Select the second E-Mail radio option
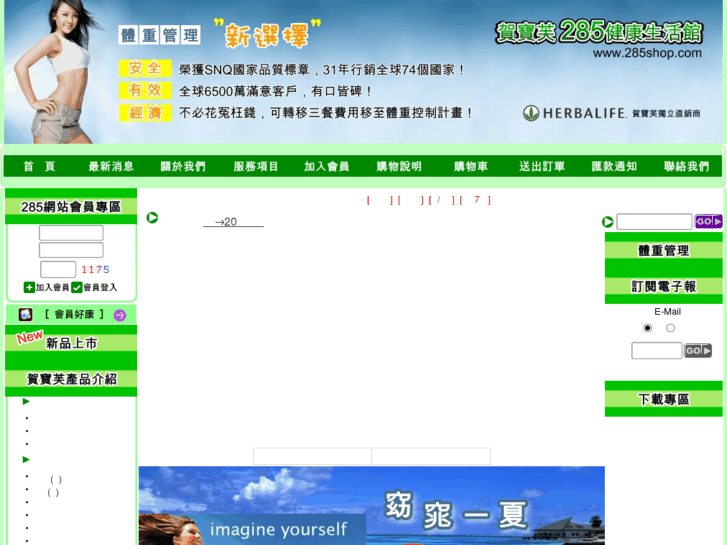 [x=670, y=328]
